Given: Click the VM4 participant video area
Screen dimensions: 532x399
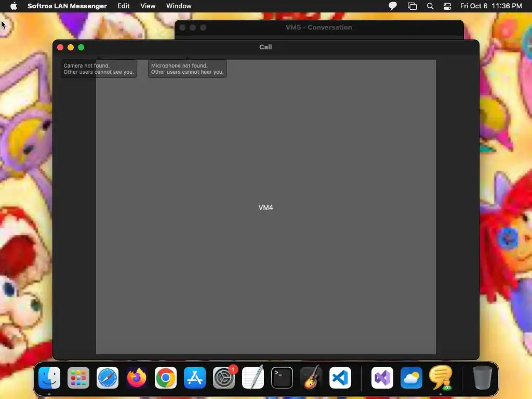Looking at the screenshot, I should [x=265, y=207].
